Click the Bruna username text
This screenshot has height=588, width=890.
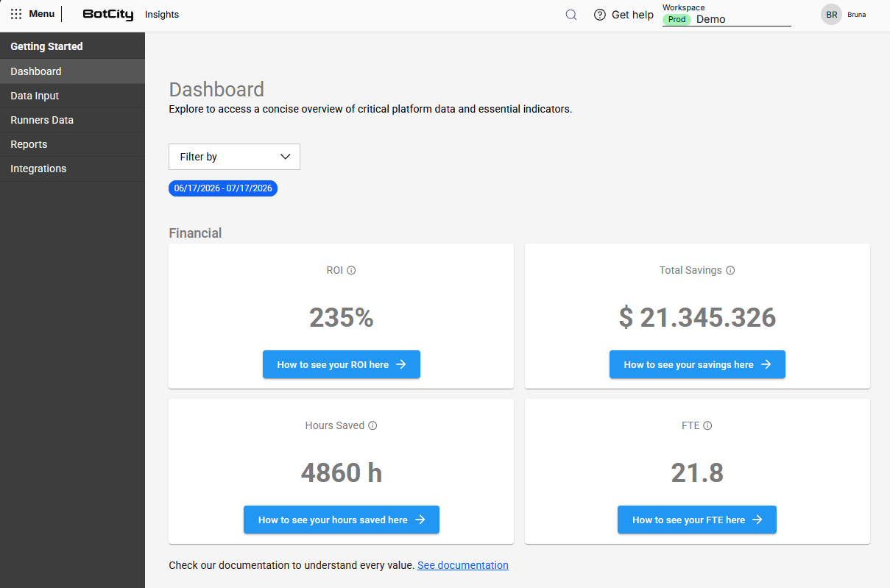click(x=857, y=15)
